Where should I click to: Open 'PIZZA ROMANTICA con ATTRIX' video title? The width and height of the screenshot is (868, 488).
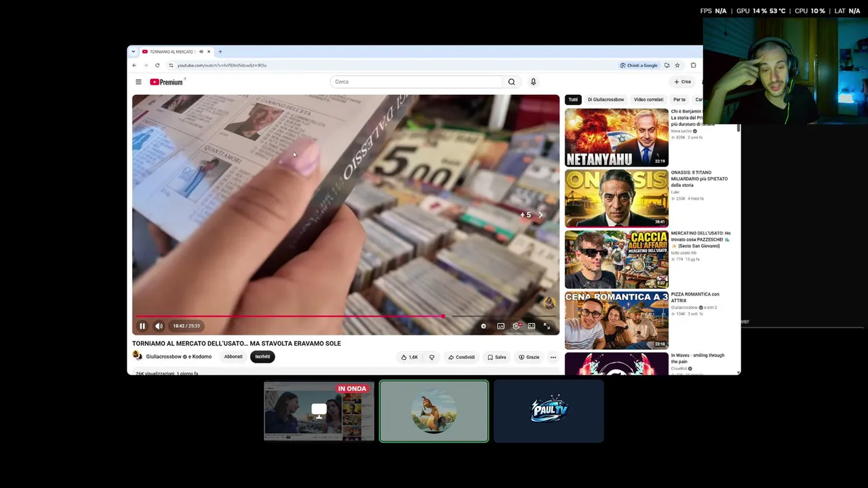695,298
